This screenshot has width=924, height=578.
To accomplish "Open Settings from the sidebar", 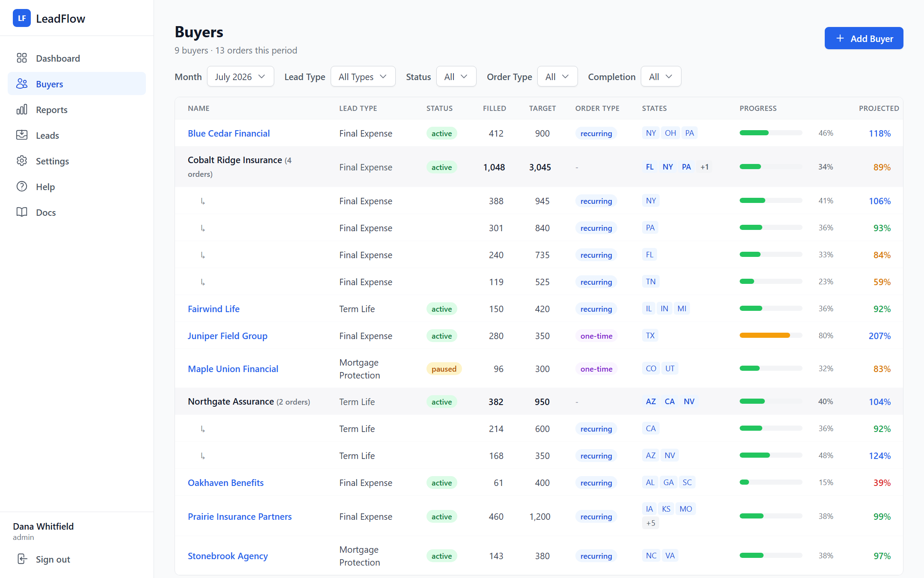I will click(x=77, y=161).
